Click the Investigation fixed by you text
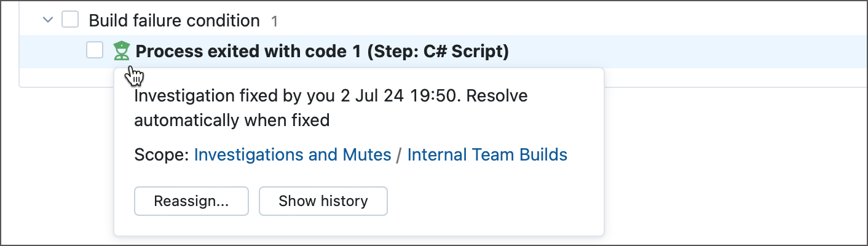Image resolution: width=868 pixels, height=246 pixels. [x=234, y=97]
